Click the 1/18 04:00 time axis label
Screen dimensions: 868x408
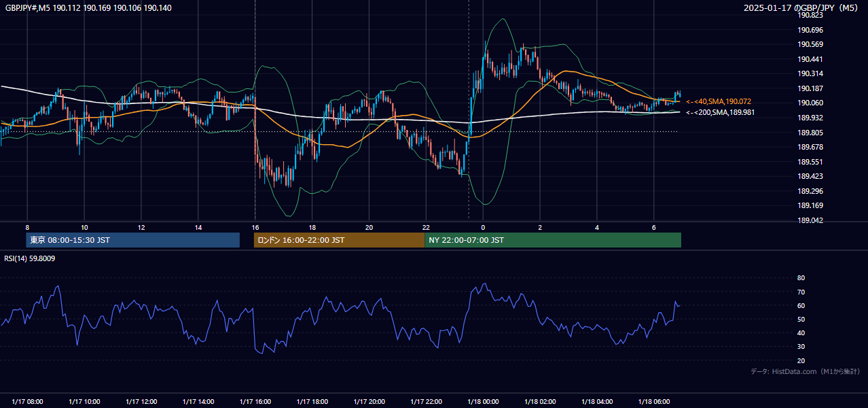(597, 402)
